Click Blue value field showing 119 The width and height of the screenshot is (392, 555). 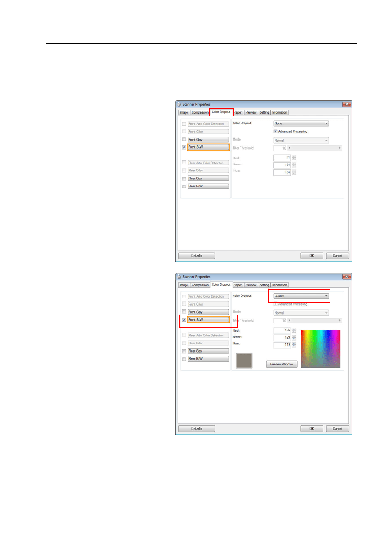[282, 344]
